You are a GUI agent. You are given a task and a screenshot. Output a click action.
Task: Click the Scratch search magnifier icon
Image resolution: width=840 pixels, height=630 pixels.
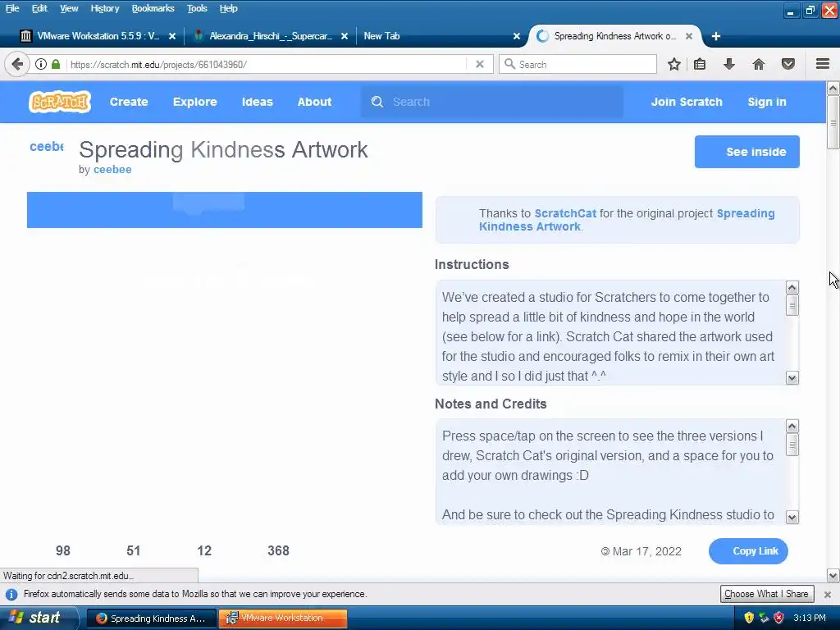coord(377,102)
